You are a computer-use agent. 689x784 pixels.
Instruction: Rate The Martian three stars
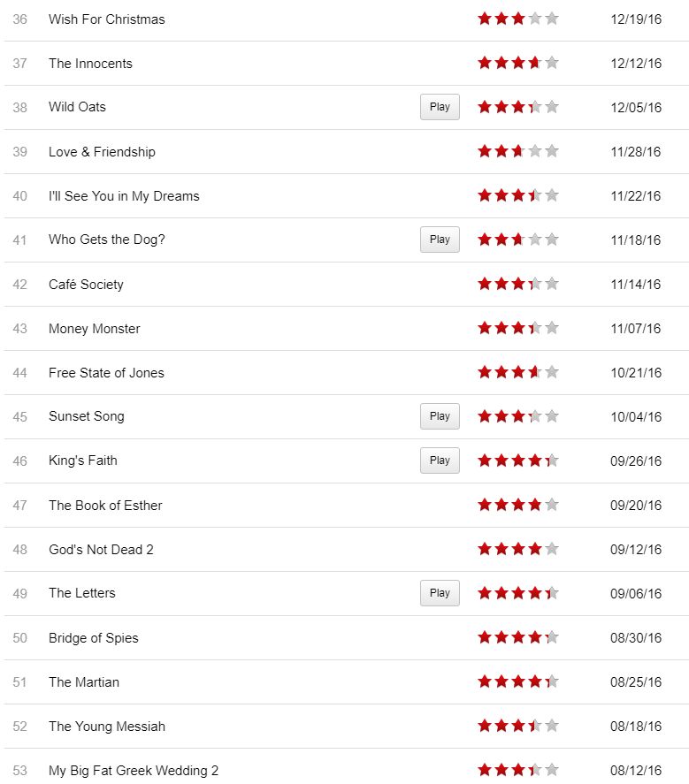(518, 681)
